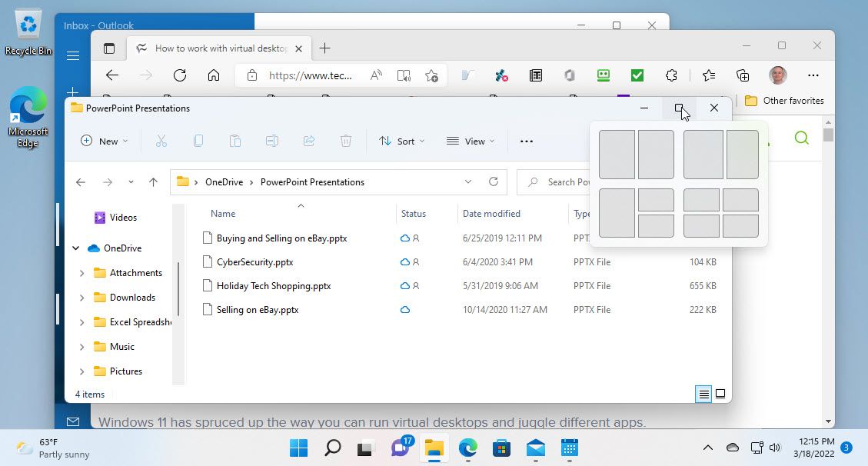Navigate to OneDrive via the breadcrumb

pos(223,181)
